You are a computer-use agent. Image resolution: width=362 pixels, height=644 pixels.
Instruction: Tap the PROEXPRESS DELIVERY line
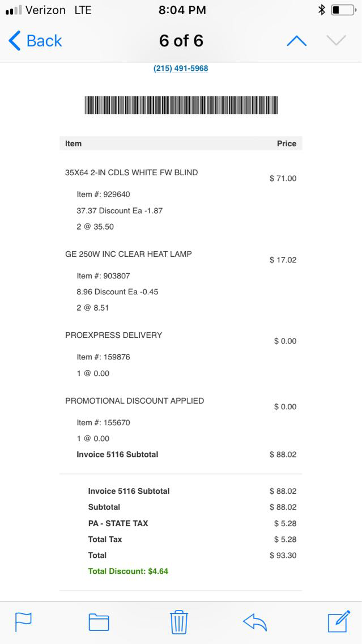tap(114, 335)
